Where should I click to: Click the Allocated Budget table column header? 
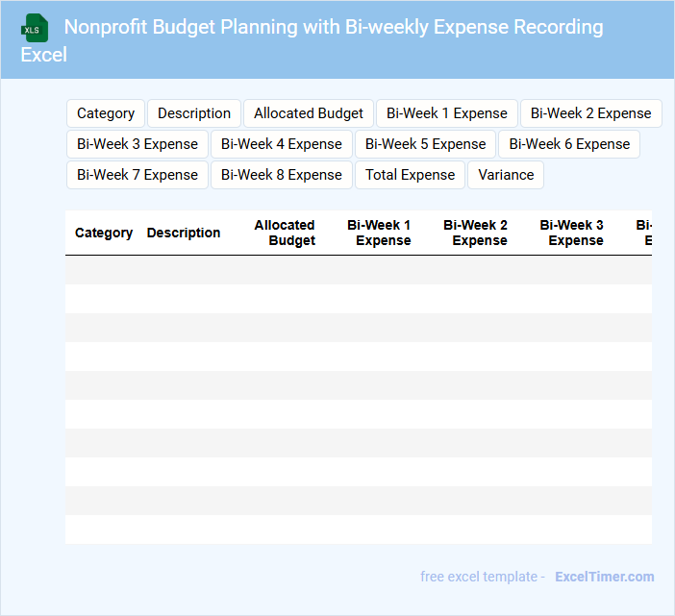click(x=286, y=233)
